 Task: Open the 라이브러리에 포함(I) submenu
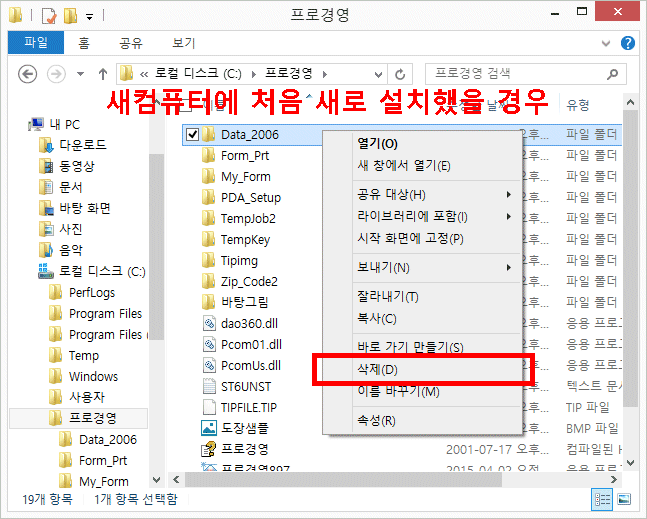tap(436, 216)
